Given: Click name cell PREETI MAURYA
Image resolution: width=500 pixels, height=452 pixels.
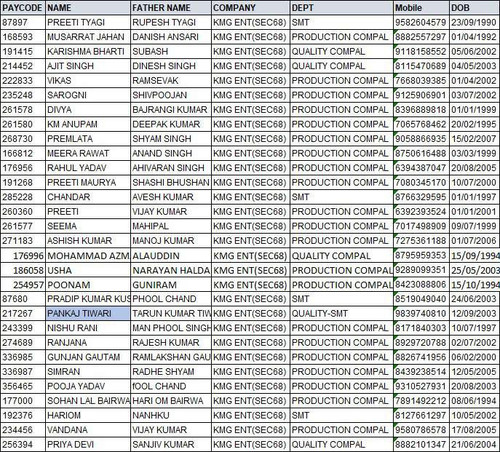Looking at the screenshot, I should [x=88, y=183].
